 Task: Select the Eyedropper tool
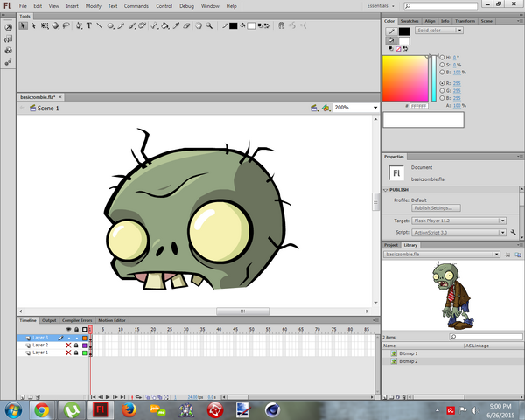[176, 25]
